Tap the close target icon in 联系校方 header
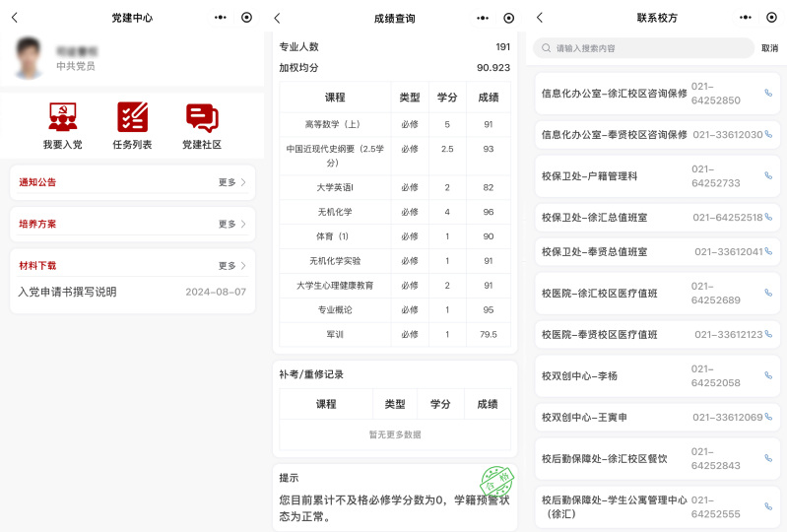This screenshot has width=787, height=532. (x=770, y=18)
